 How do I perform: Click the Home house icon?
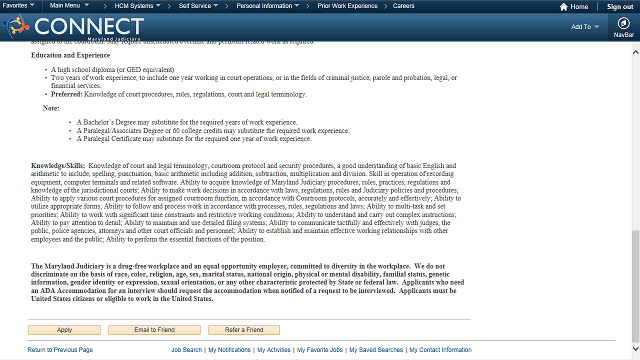click(x=564, y=7)
